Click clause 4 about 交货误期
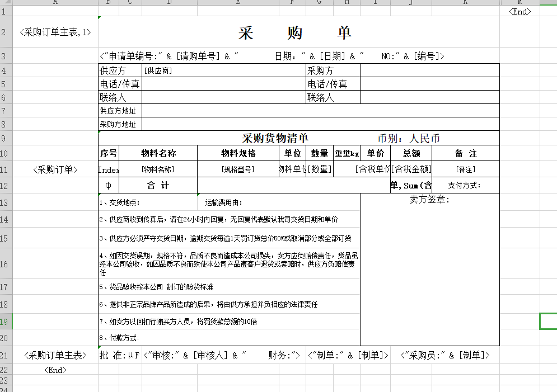The width and height of the screenshot is (557, 392). pyautogui.click(x=229, y=264)
